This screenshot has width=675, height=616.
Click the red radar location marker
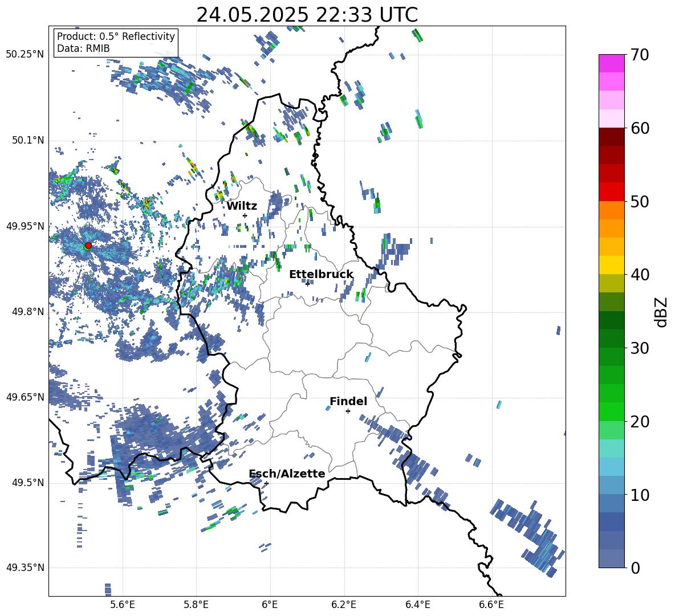tap(88, 246)
